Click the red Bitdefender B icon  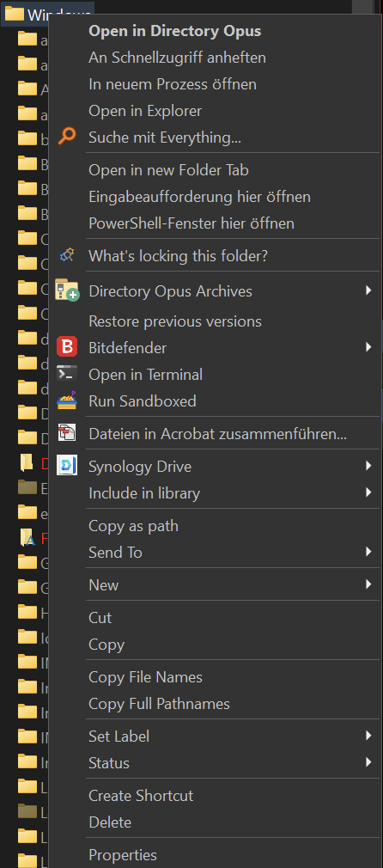67,347
